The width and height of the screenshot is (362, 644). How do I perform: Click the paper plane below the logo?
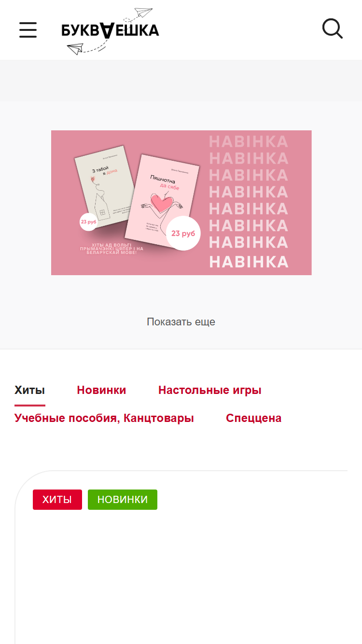[x=75, y=48]
